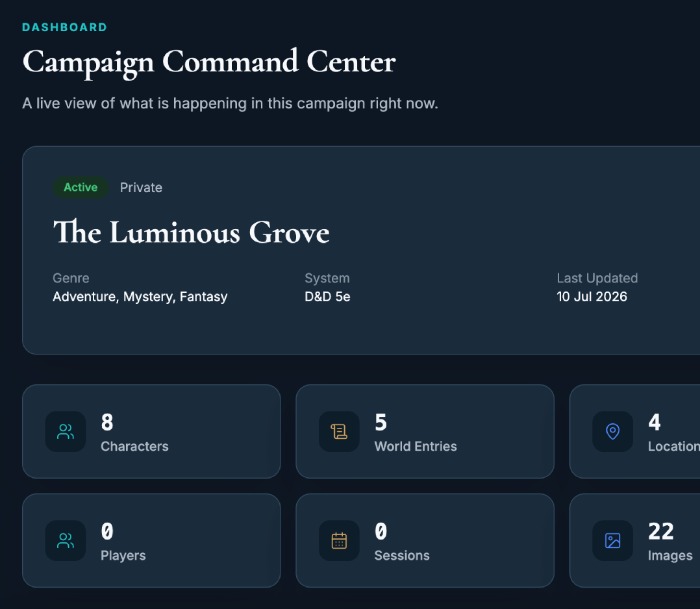Click the number 22 Images count
700x609 pixels.
661,531
